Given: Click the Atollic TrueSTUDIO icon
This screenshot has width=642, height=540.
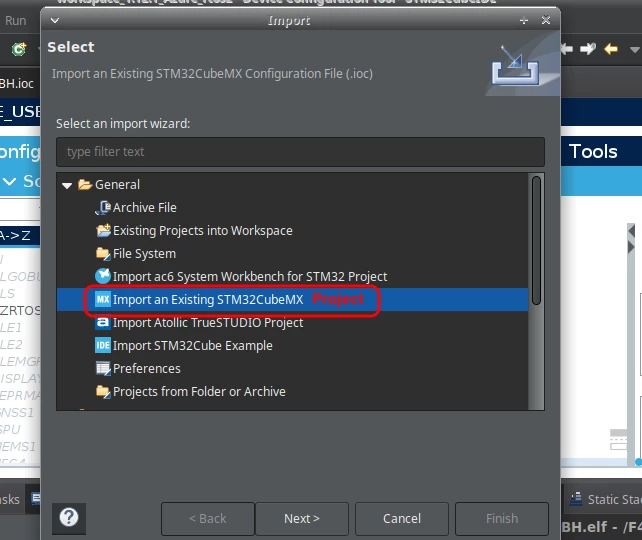Looking at the screenshot, I should [103, 323].
